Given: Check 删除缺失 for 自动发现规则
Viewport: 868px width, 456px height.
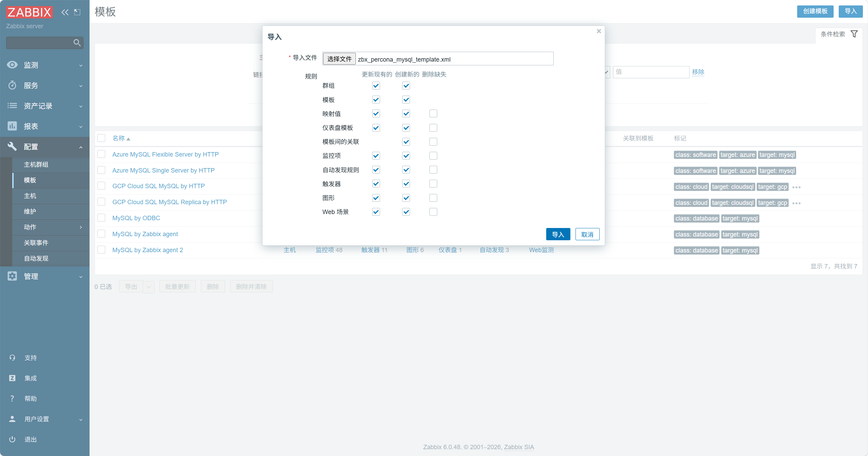Looking at the screenshot, I should (433, 170).
